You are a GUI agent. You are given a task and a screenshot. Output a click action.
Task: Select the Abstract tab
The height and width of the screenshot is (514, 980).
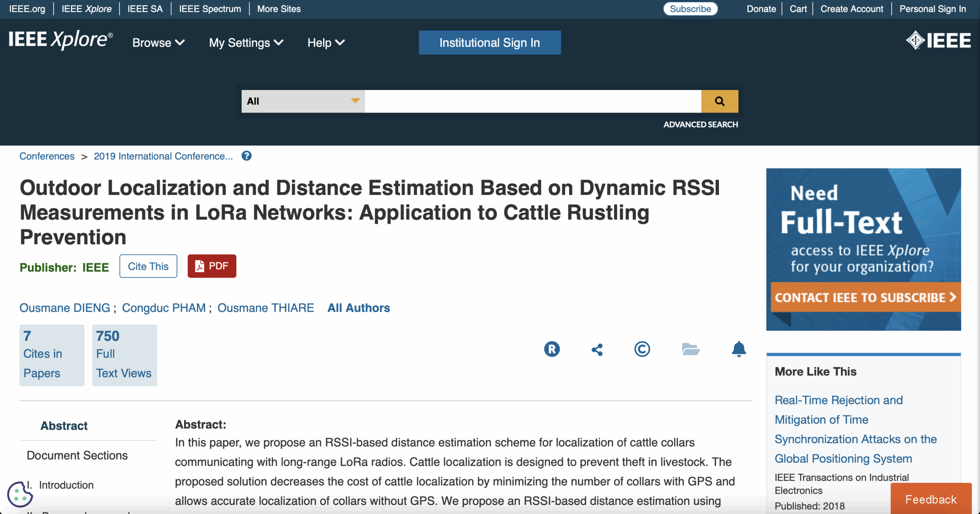click(x=64, y=426)
